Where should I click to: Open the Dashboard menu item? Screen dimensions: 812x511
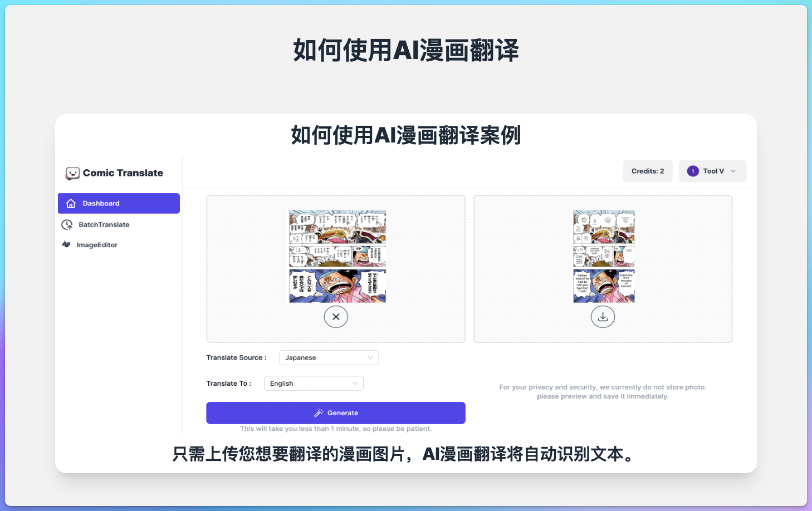[119, 203]
